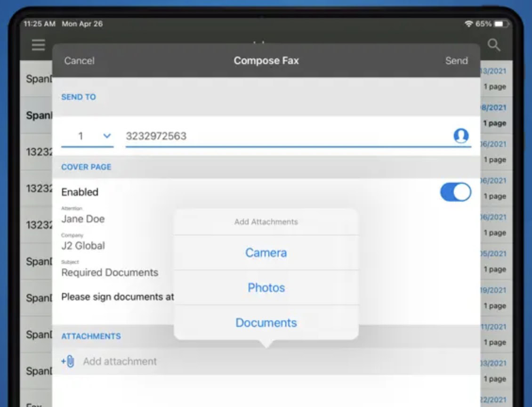Open contacts picker icon in Send To
Image resolution: width=532 pixels, height=407 pixels.
[461, 136]
